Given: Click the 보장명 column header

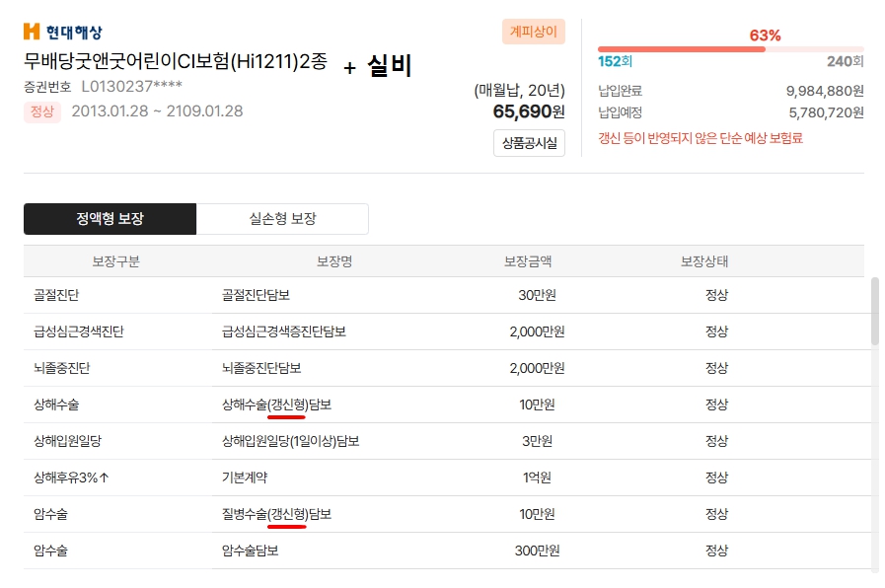Looking at the screenshot, I should click(334, 261).
